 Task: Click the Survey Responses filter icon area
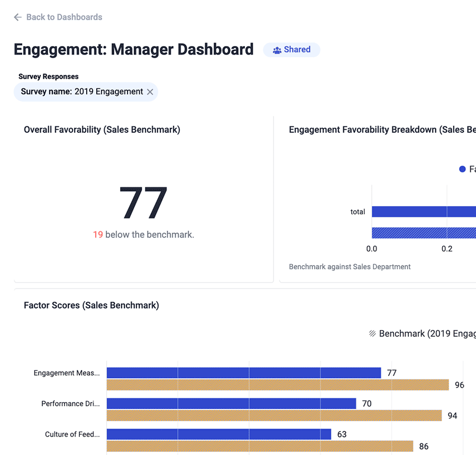(x=48, y=76)
